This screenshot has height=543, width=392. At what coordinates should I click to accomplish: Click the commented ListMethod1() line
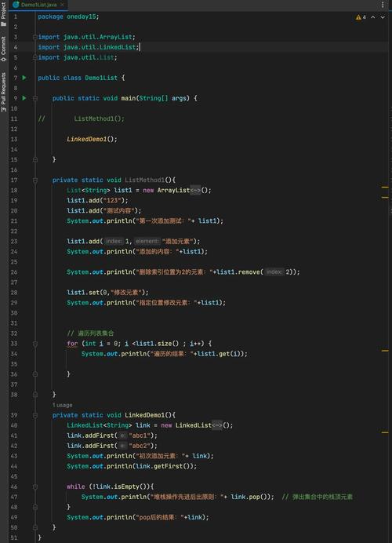click(x=99, y=118)
